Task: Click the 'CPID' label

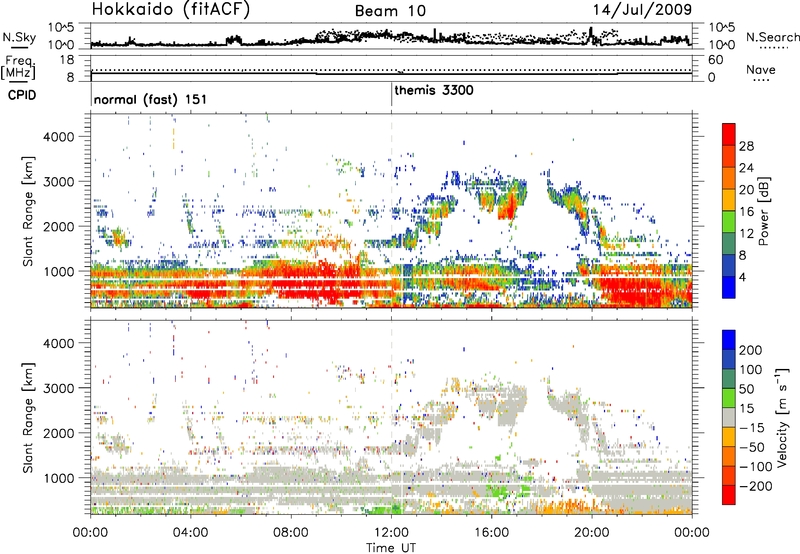Action: point(22,95)
